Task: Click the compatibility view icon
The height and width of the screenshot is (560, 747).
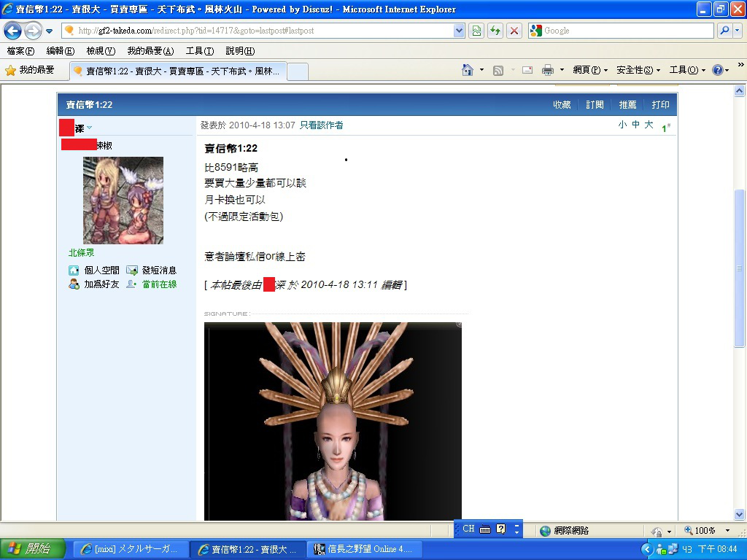Action: pos(476,31)
